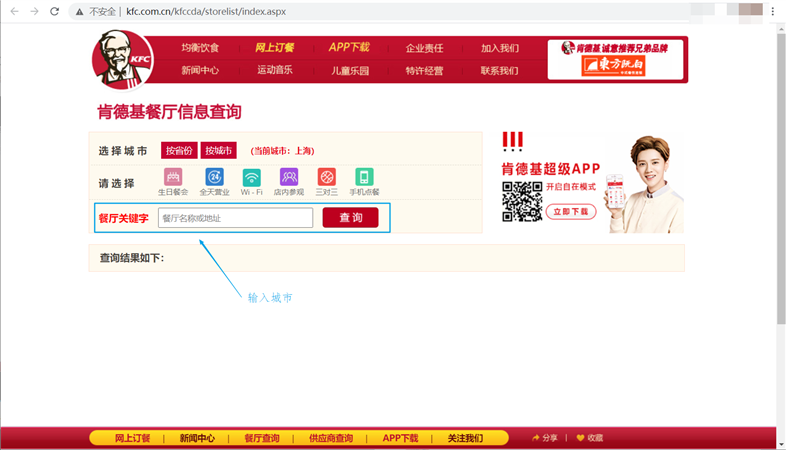The height and width of the screenshot is (450, 786).
Task: Click the browser back arrow
Action: 15,11
